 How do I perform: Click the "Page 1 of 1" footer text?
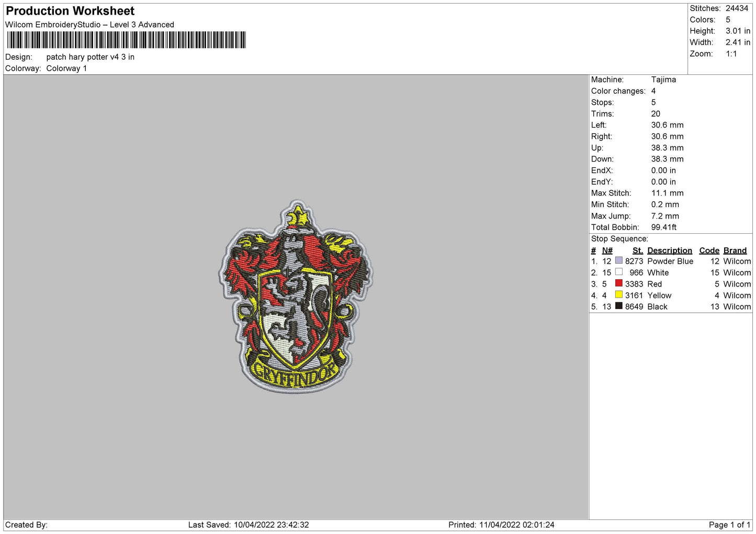point(730,525)
